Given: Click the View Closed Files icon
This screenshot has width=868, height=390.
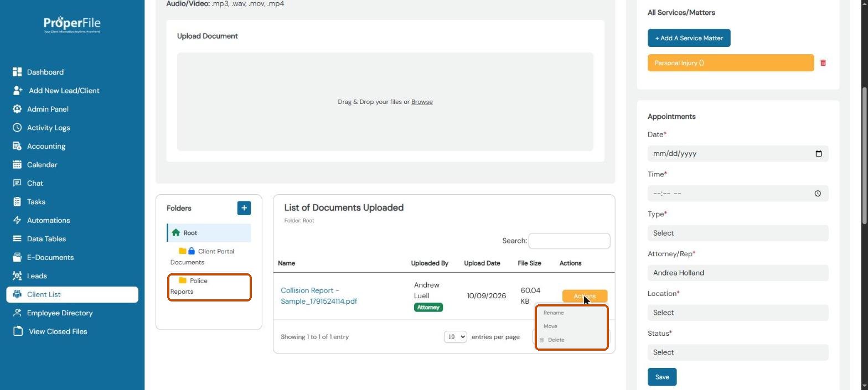Looking at the screenshot, I should [x=18, y=331].
